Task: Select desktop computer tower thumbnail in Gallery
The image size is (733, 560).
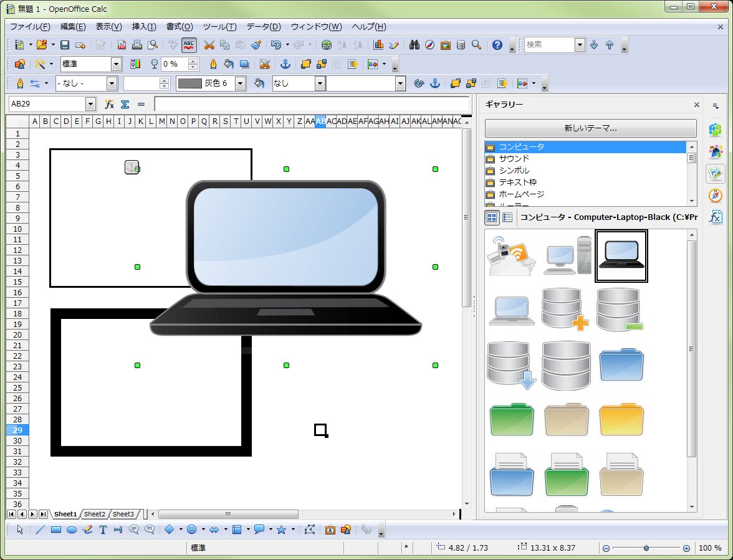Action: tap(567, 255)
